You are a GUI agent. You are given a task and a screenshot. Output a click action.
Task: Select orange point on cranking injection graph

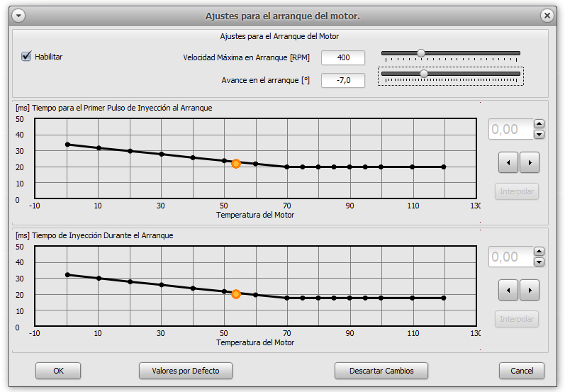coord(236,294)
